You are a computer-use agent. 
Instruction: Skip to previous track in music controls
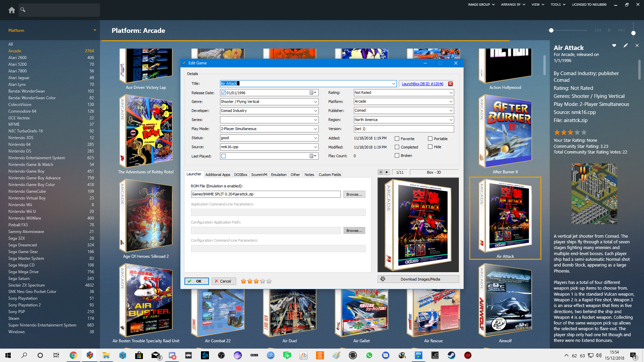point(598,30)
